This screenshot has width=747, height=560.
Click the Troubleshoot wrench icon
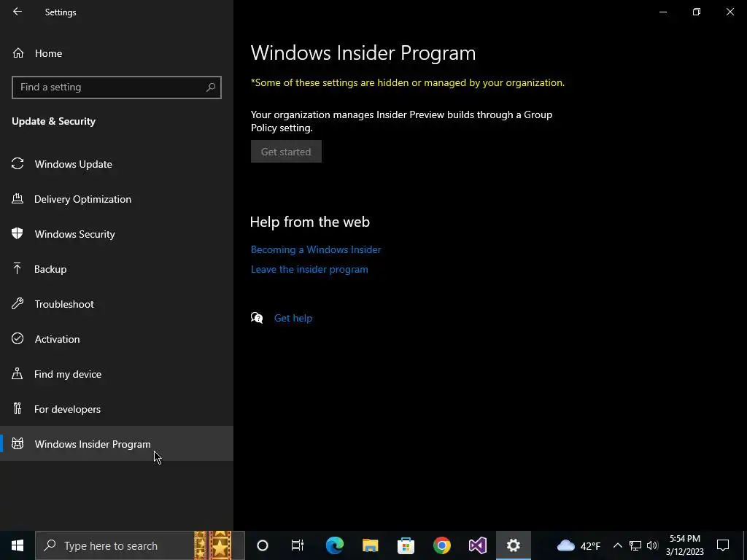18,303
